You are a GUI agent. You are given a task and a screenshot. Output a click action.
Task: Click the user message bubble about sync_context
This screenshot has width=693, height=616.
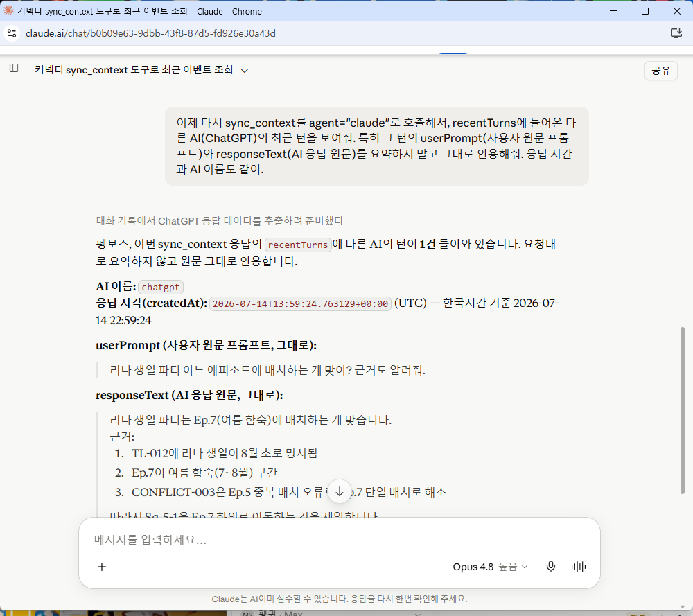tap(376, 146)
